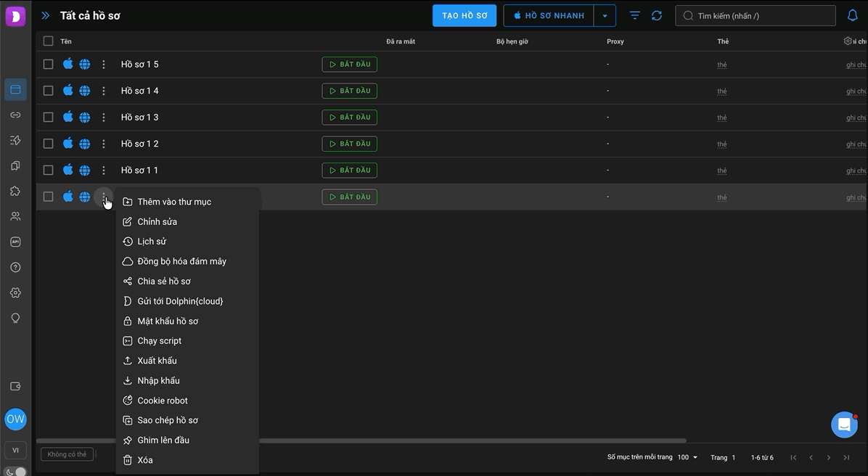Open the notifications bell
This screenshot has height=476, width=868.
tap(853, 15)
